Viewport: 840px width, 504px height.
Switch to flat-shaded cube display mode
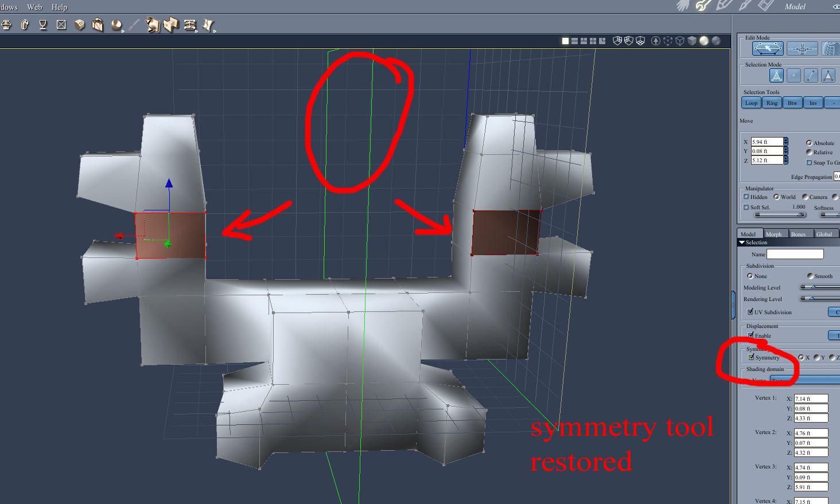(x=692, y=41)
